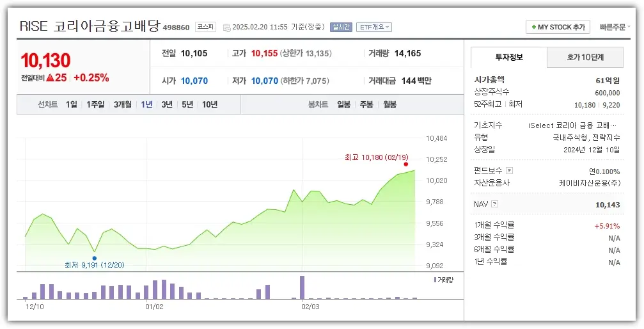The width and height of the screenshot is (644, 329).
Task: Click the plus icon on MY STOCK 추가
Action: 534,28
